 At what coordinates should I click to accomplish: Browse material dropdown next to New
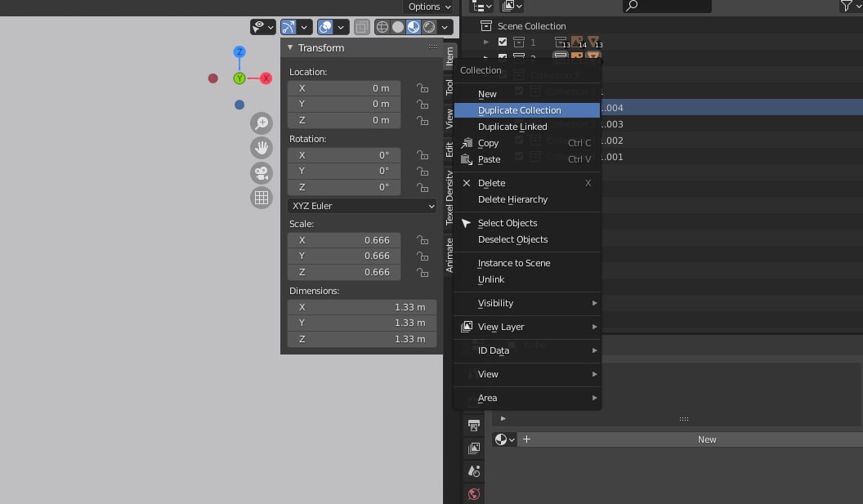(504, 439)
